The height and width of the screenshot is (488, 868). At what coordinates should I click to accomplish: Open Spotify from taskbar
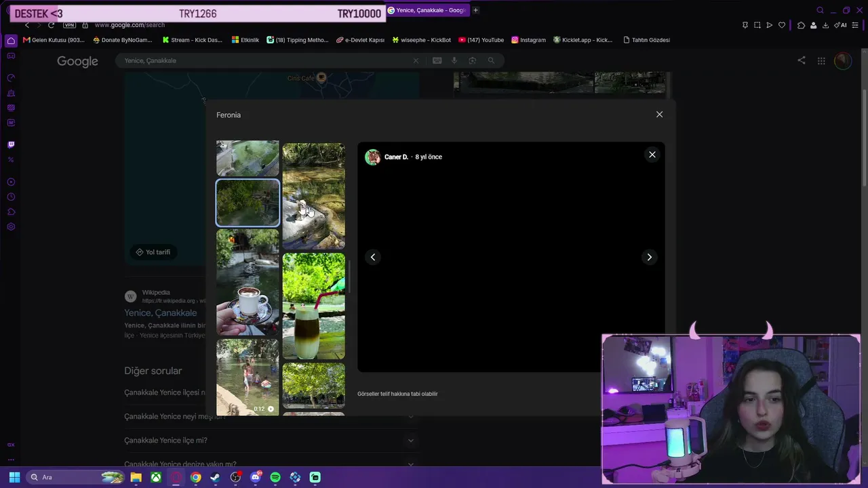coord(275,477)
